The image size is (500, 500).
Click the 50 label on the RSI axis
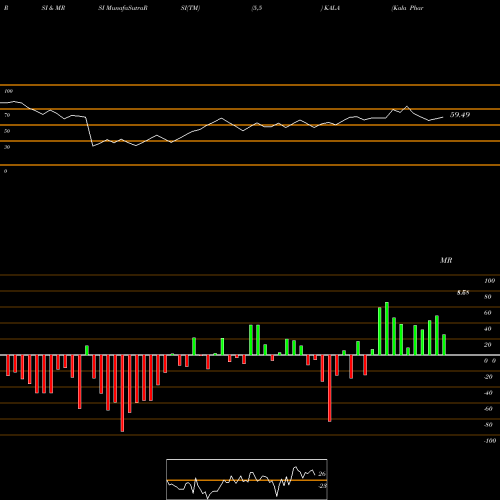click(x=7, y=131)
